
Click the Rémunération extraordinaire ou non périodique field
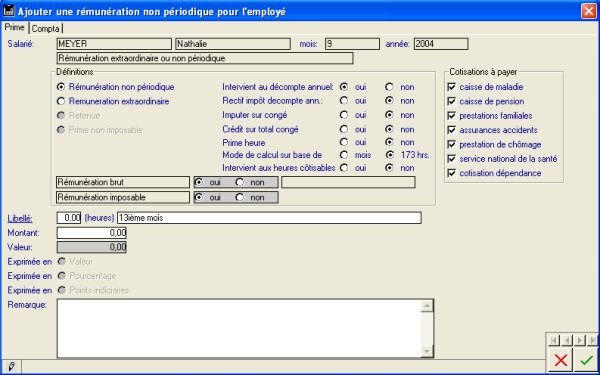[x=205, y=59]
